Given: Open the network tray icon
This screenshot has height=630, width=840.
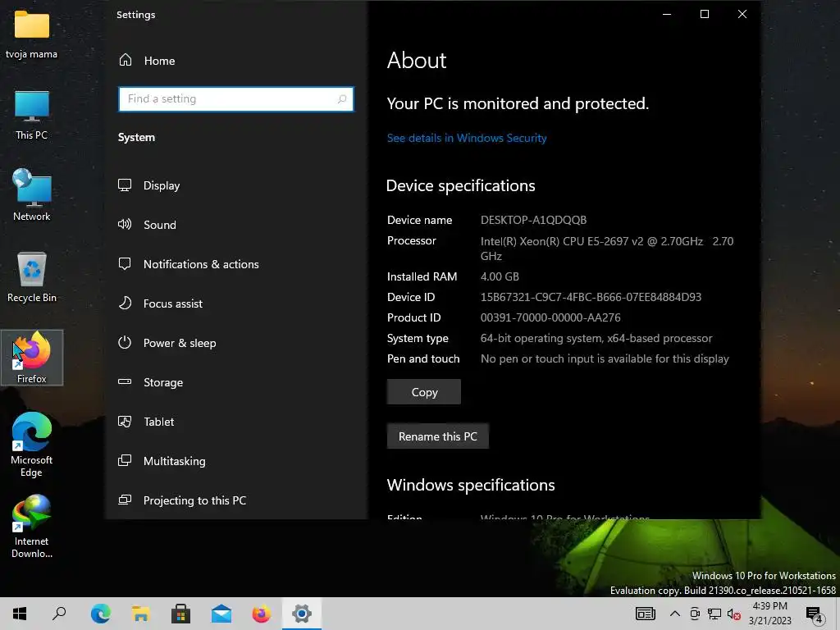Looking at the screenshot, I should 714,614.
